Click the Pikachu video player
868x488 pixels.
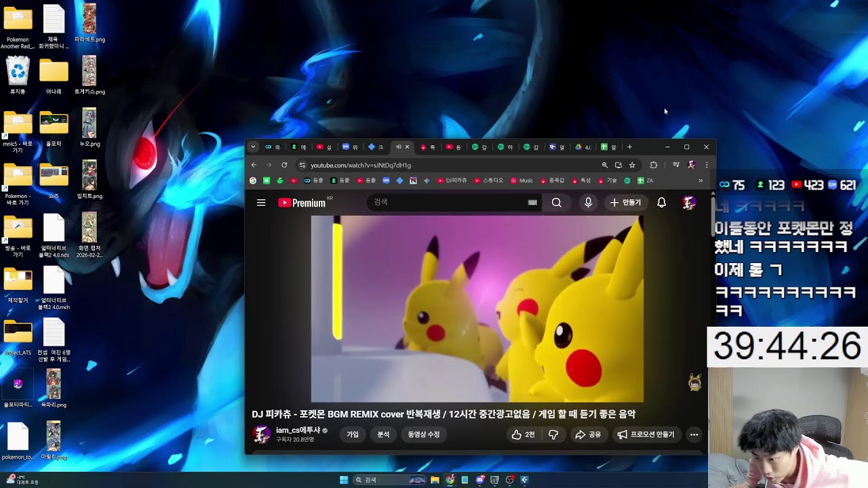(x=477, y=309)
